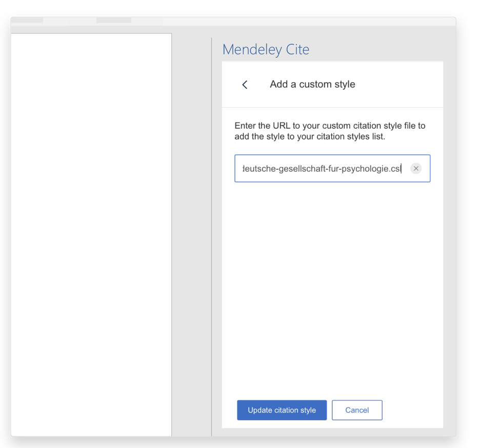478x448 pixels.
Task: Click the Mendeley Cite pane title
Action: [x=266, y=50]
